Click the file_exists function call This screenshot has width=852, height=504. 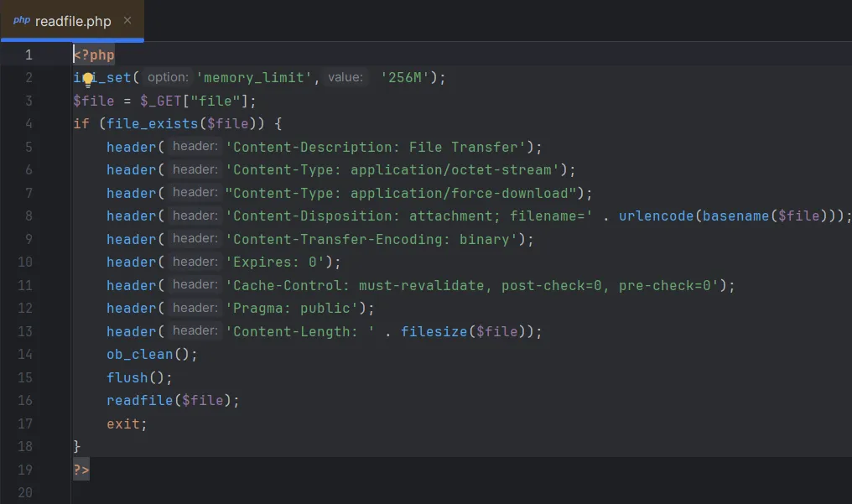coord(152,123)
